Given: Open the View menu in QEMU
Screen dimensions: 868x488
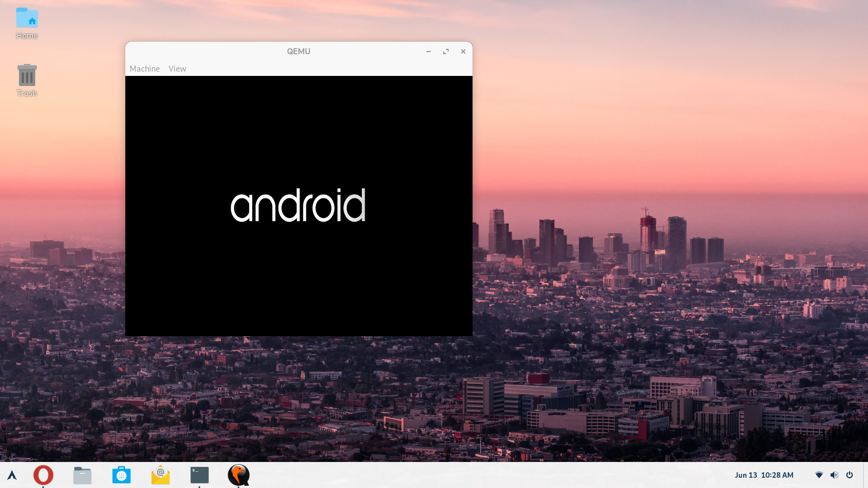Looking at the screenshot, I should pyautogui.click(x=177, y=69).
